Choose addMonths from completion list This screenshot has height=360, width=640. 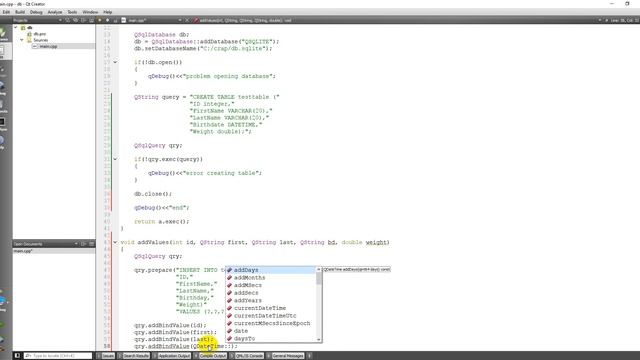(271, 278)
